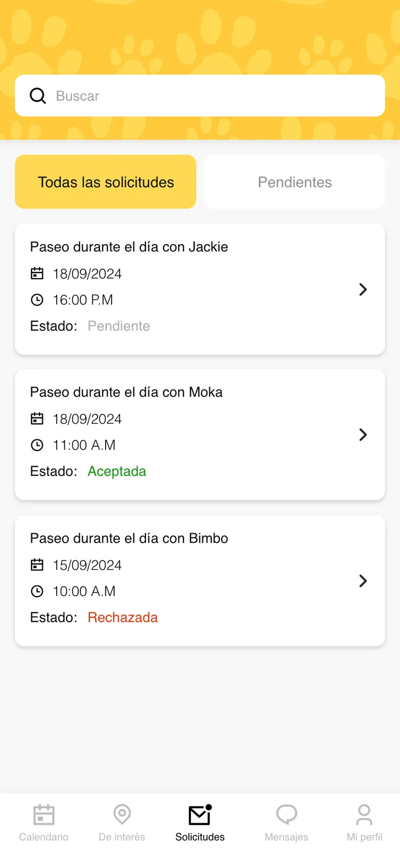Screen dimensions: 400x868
Task: Select the Todas las solicitudes tab
Action: 106,182
